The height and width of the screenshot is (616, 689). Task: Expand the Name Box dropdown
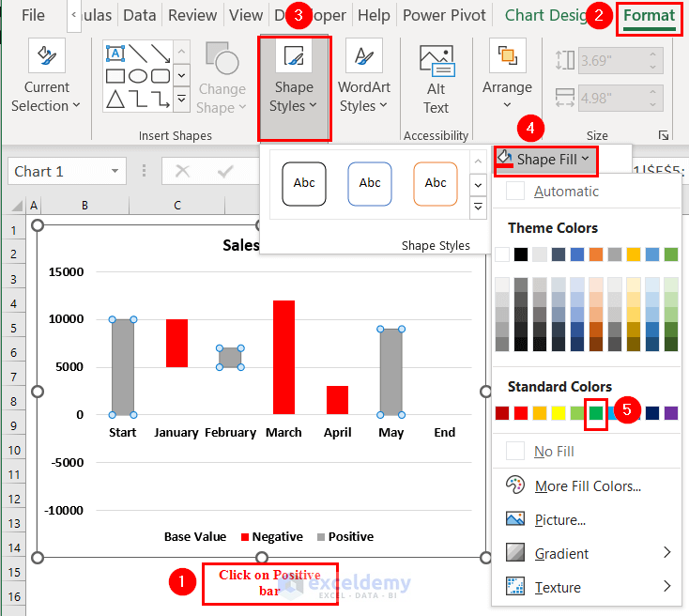point(115,171)
